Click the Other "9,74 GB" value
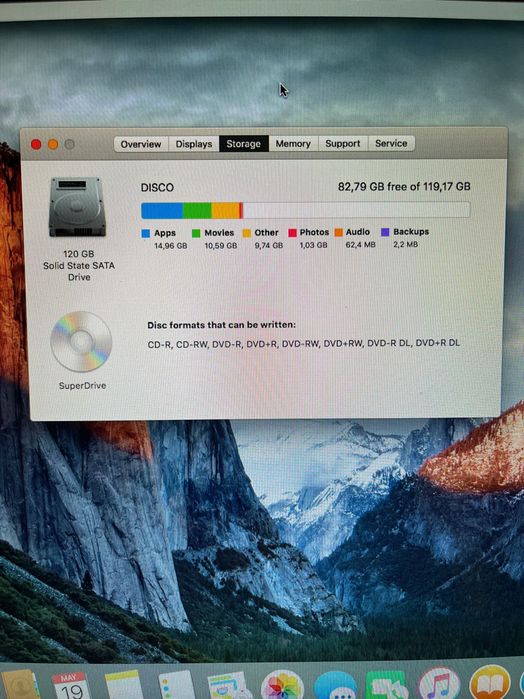 pyautogui.click(x=269, y=245)
